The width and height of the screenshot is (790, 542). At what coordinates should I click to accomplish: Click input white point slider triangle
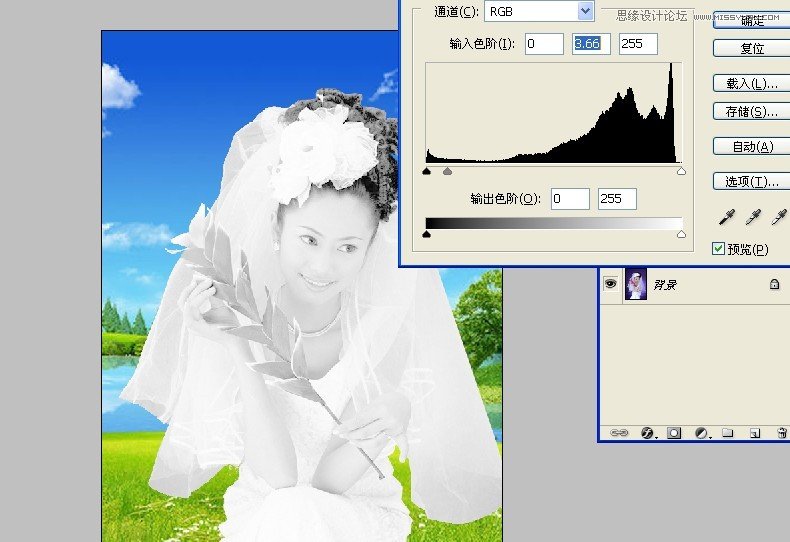click(x=681, y=171)
